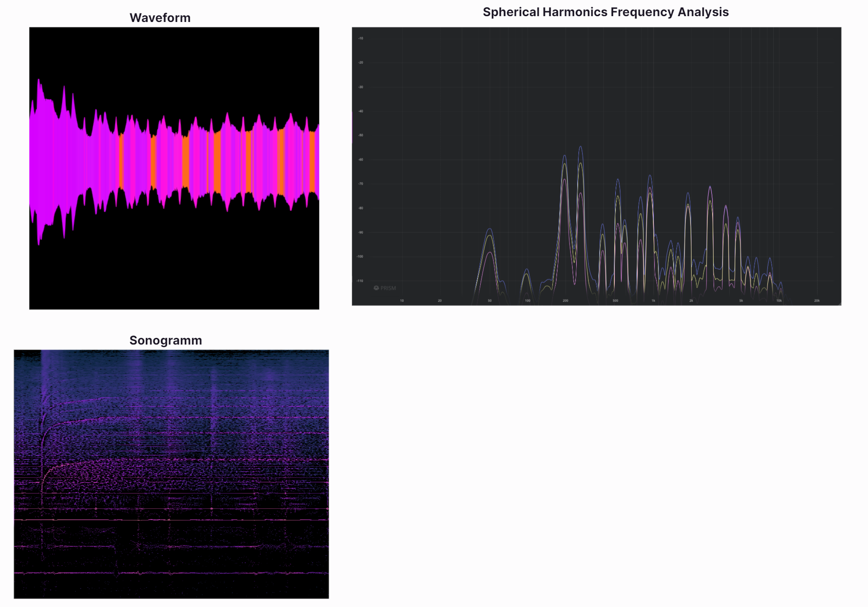Click the 5k frequency axis label

click(x=741, y=301)
